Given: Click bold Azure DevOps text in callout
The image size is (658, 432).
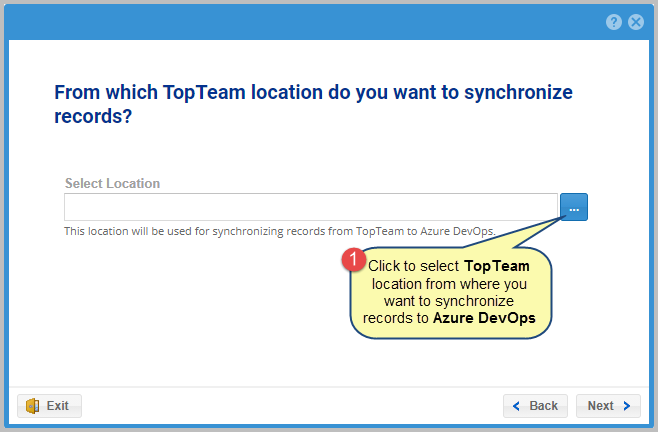Looking at the screenshot, I should point(484,317).
